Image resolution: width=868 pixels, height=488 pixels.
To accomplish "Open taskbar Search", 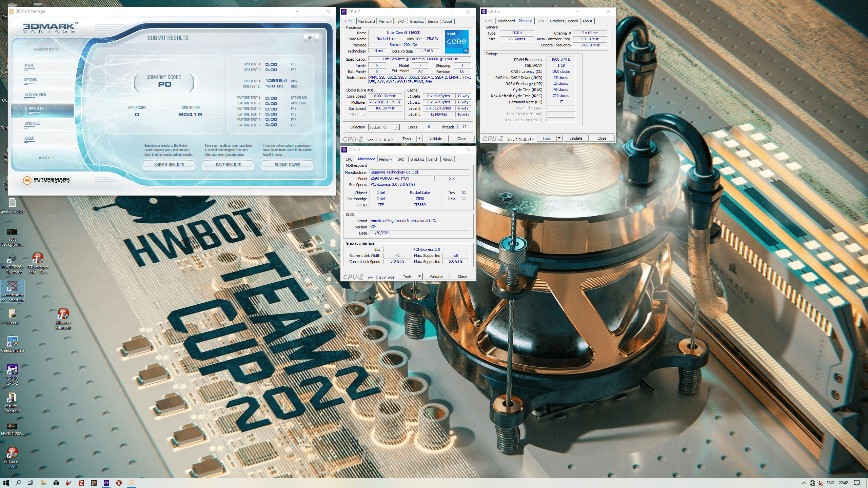I will pos(18,483).
